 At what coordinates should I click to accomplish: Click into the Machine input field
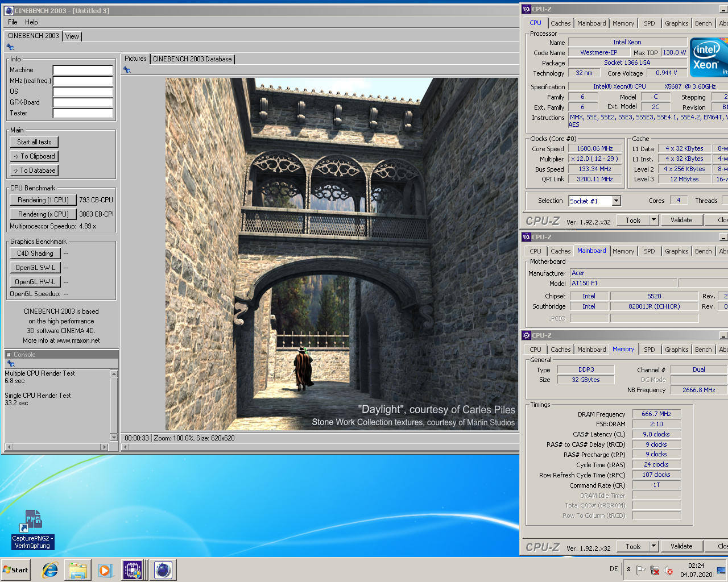83,70
